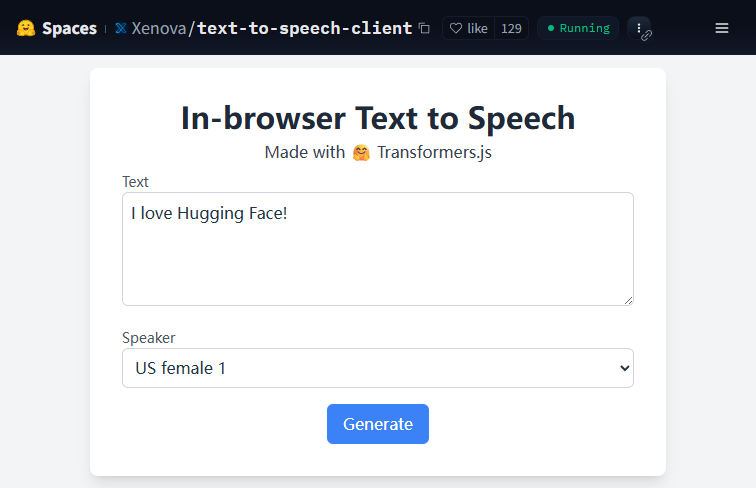Image resolution: width=756 pixels, height=488 pixels.
Task: Open the Speaker dropdown showing US female 1
Action: 378,368
